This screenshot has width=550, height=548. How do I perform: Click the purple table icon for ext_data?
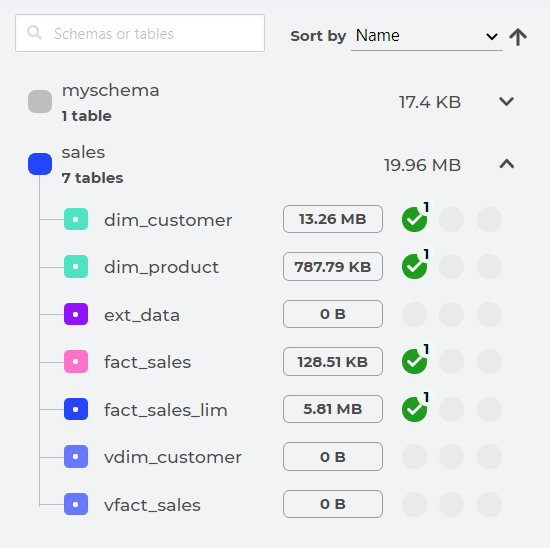coord(76,314)
